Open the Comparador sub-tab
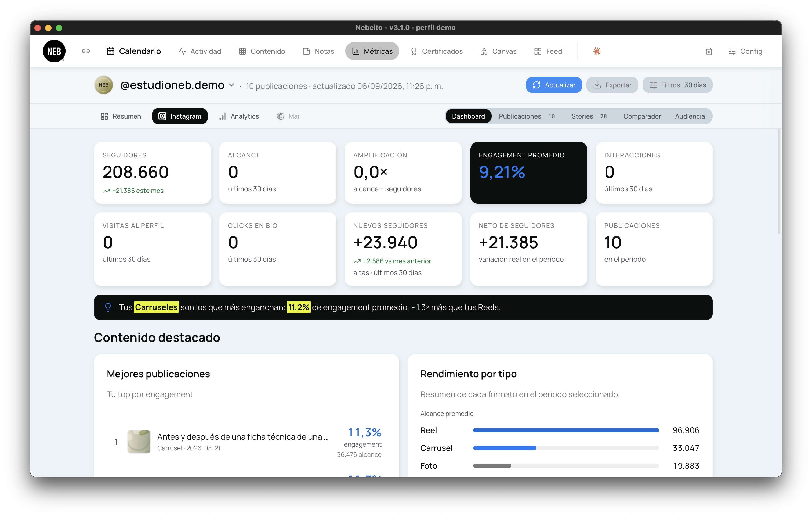The image size is (812, 517). (x=642, y=116)
